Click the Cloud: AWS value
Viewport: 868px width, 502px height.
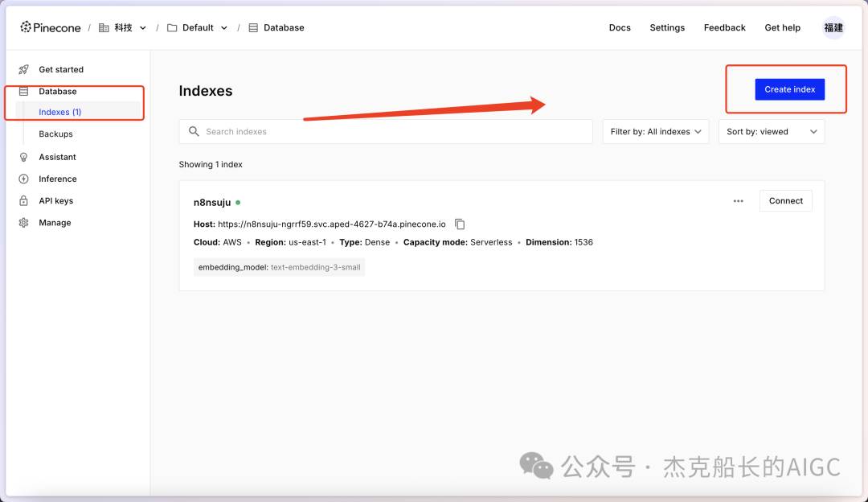[x=218, y=242]
